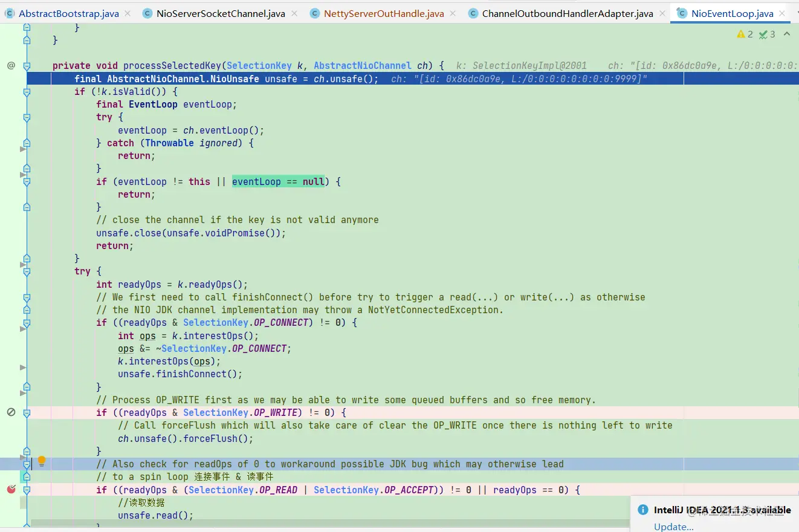This screenshot has height=532, width=799.
Task: Click 'unsafe.close(unsafe.voidPromise());' statement
Action: tap(191, 233)
